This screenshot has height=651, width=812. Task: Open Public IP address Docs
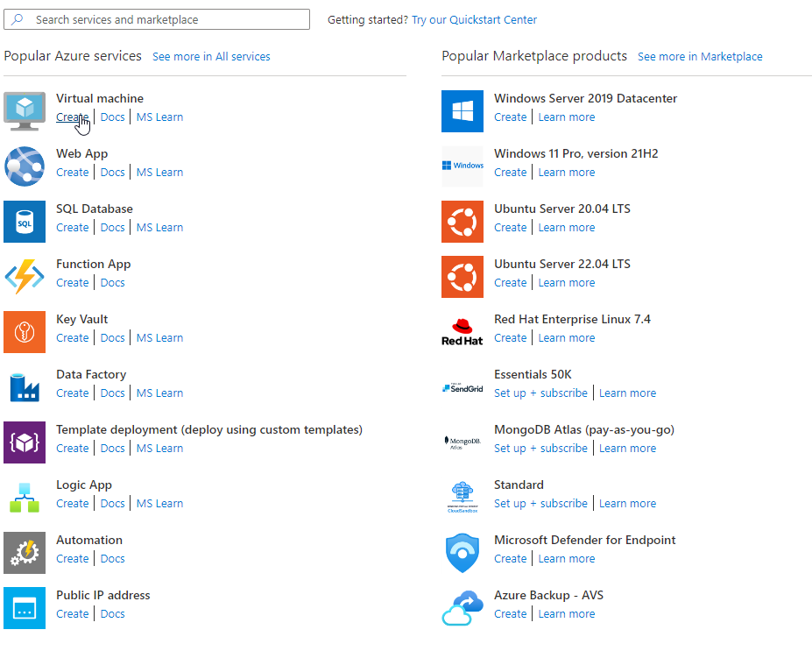(112, 613)
